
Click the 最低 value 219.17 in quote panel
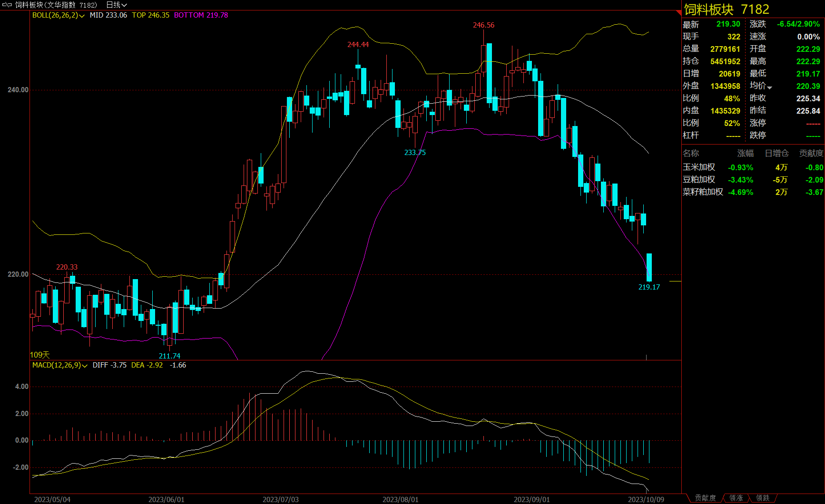[x=808, y=74]
